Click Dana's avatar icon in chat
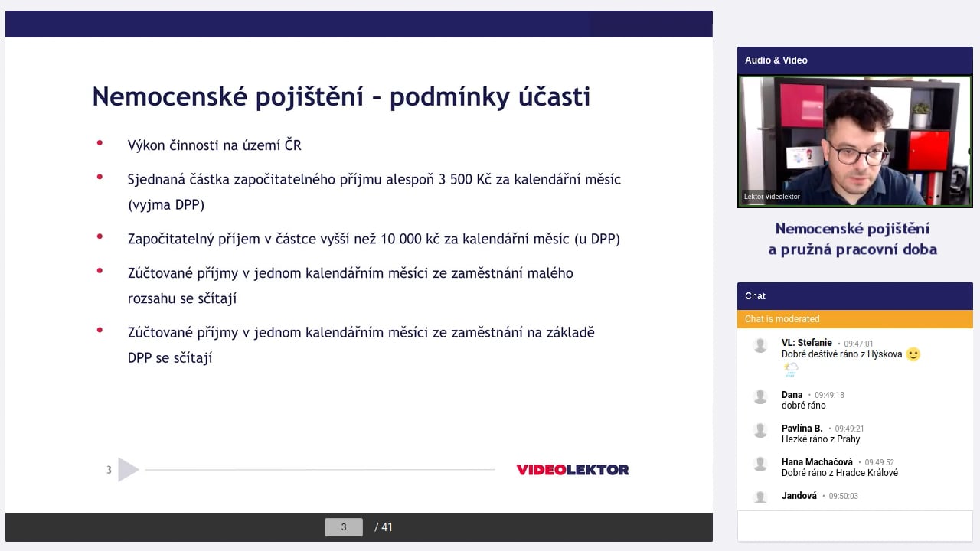The height and width of the screenshot is (551, 980). point(760,396)
